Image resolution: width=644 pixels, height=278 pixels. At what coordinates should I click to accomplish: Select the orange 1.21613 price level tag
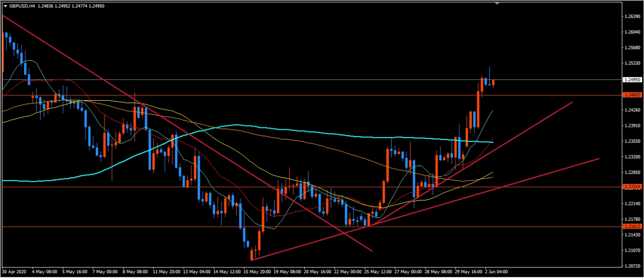[633, 227]
